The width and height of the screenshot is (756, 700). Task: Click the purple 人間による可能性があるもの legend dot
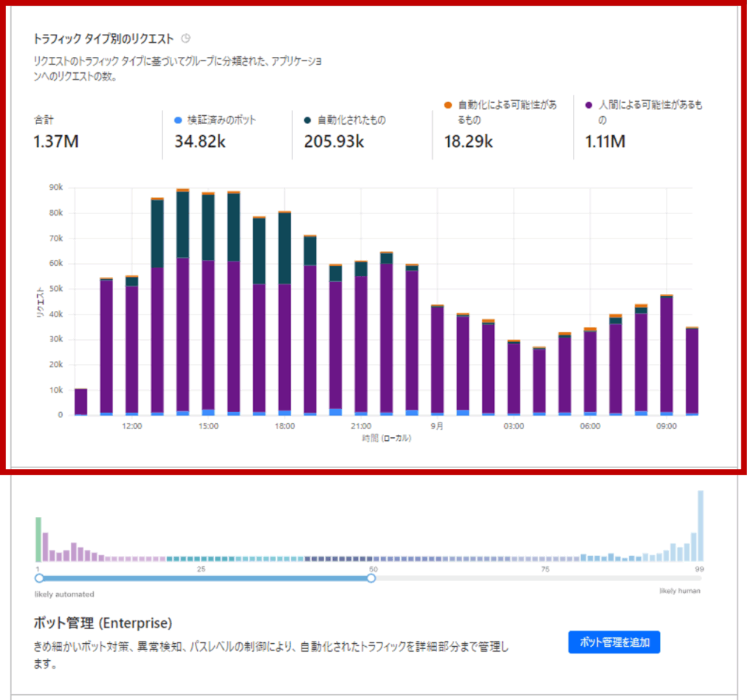[588, 106]
